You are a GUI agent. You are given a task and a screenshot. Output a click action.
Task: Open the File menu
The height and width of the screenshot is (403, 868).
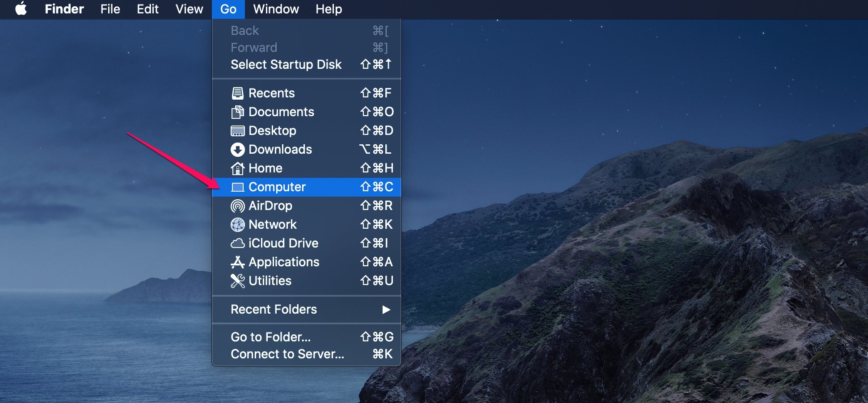pos(110,9)
